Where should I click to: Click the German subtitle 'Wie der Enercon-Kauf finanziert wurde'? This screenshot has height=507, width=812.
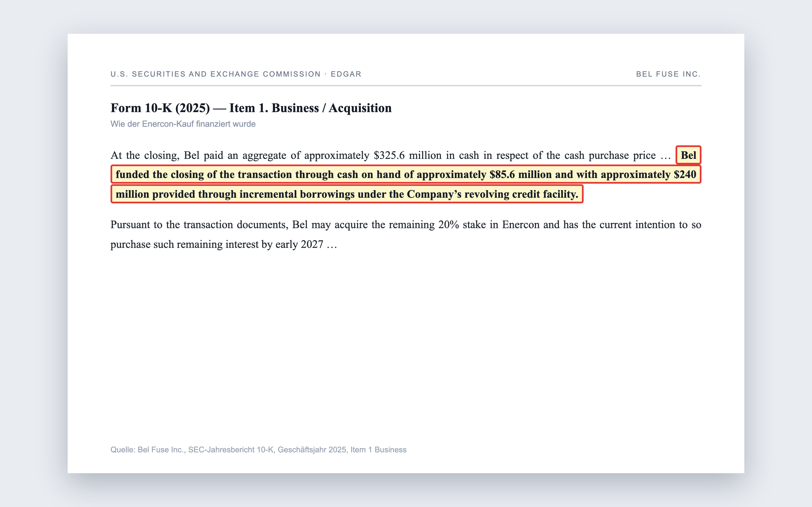tap(183, 124)
